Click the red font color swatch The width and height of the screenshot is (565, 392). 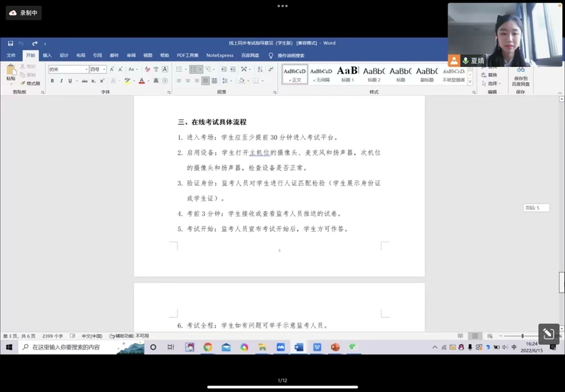[141, 81]
